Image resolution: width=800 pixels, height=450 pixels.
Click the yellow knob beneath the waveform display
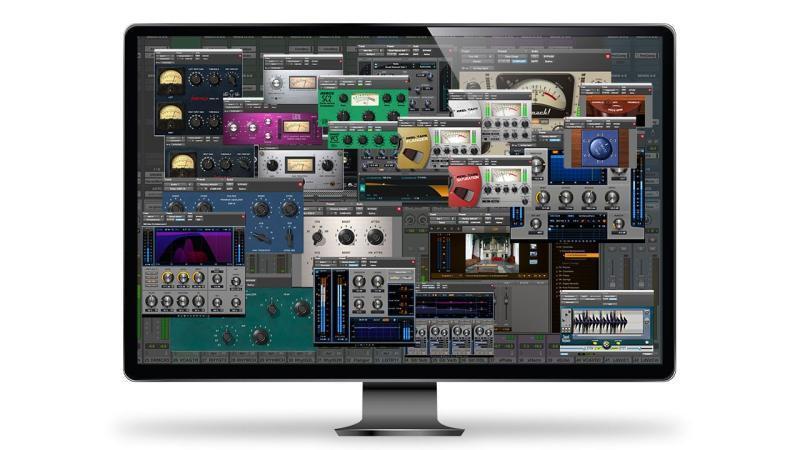pos(606,345)
